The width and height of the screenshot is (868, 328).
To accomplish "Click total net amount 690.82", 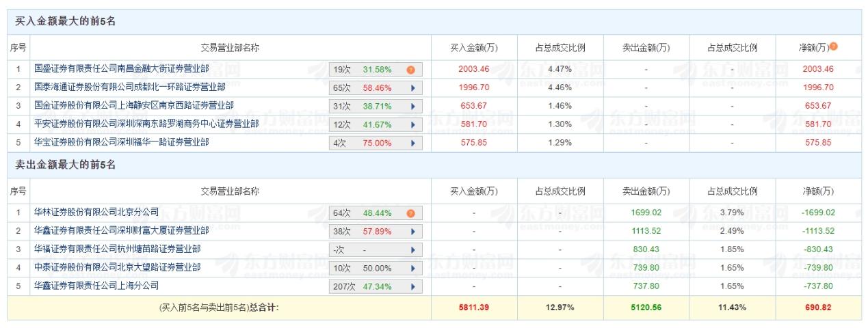I will [x=818, y=307].
